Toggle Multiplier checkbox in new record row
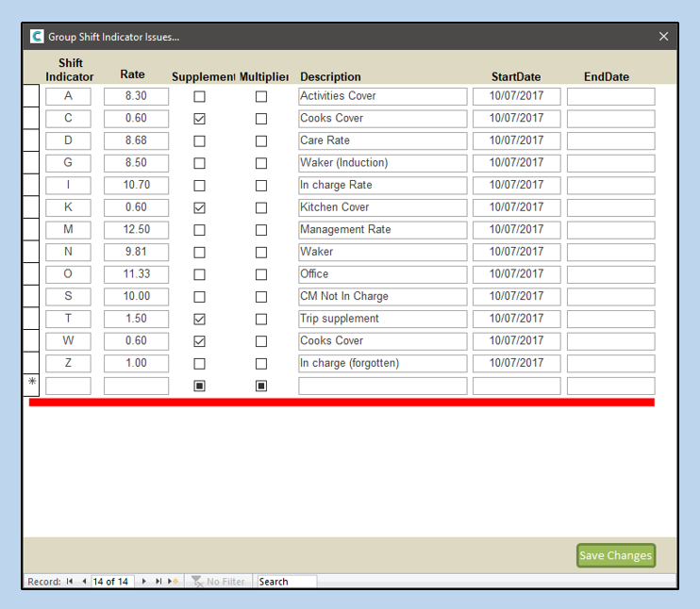 261,386
